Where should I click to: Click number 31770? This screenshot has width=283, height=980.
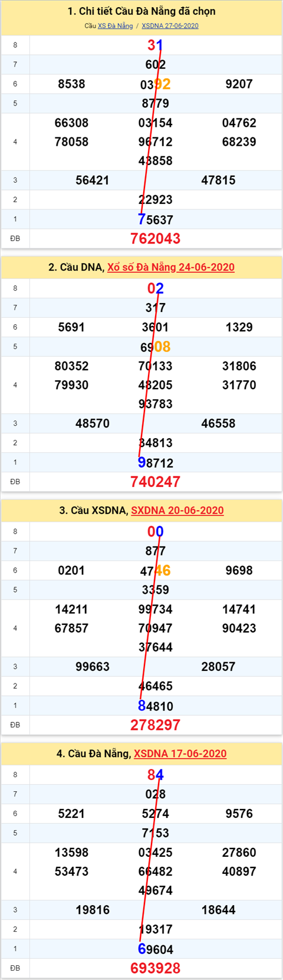pos(239,385)
